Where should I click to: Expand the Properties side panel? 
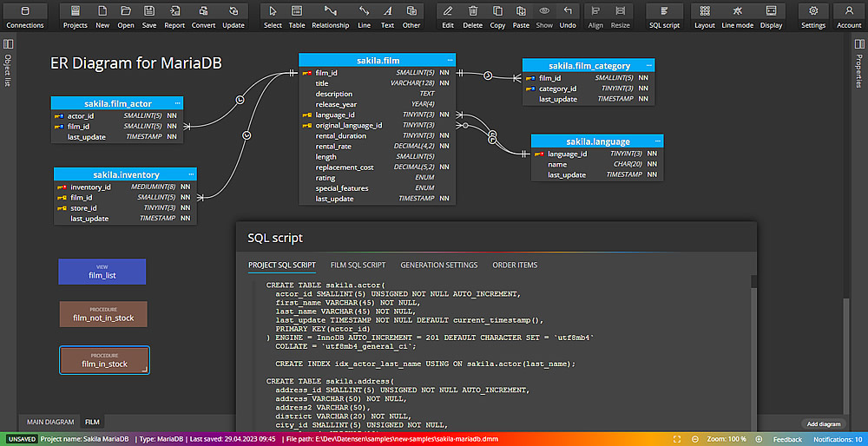click(x=859, y=44)
